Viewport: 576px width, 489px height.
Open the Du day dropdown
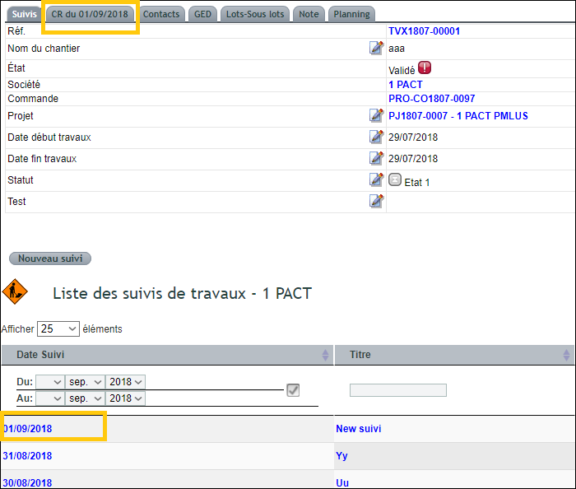(50, 382)
